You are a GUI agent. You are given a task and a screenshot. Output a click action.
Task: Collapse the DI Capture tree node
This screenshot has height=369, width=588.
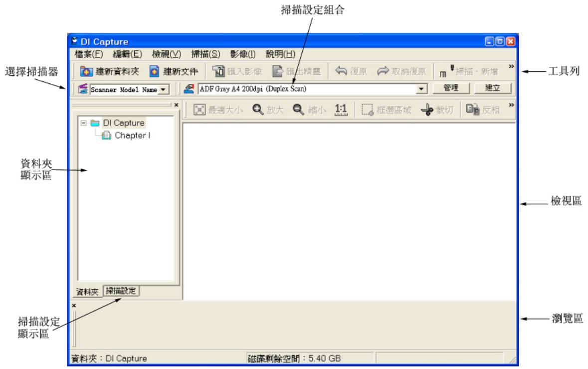[x=84, y=123]
